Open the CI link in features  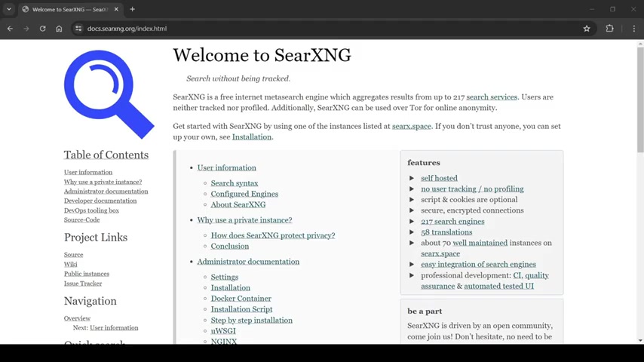[x=517, y=275]
